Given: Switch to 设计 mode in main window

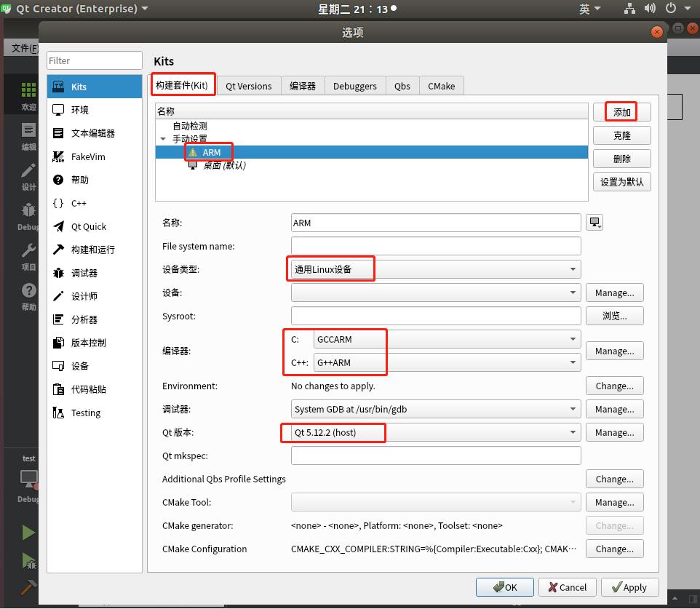Looking at the screenshot, I should (28, 176).
